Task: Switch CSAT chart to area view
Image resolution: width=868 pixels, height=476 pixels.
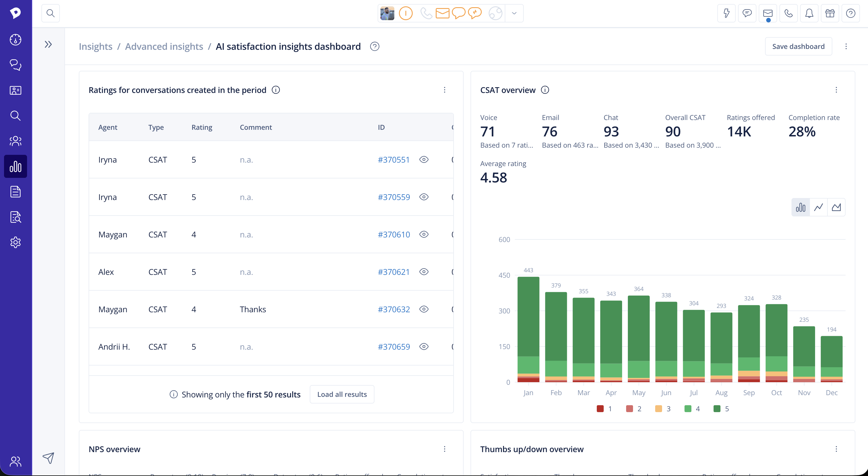Action: click(836, 207)
